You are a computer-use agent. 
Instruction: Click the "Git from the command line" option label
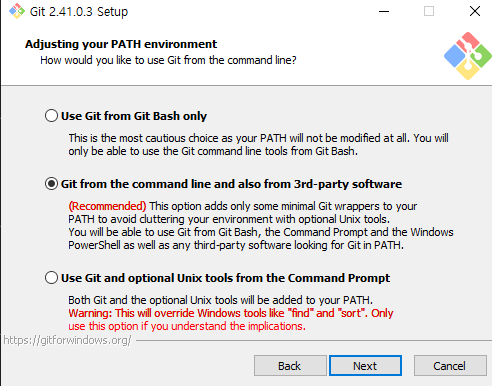pos(231,184)
